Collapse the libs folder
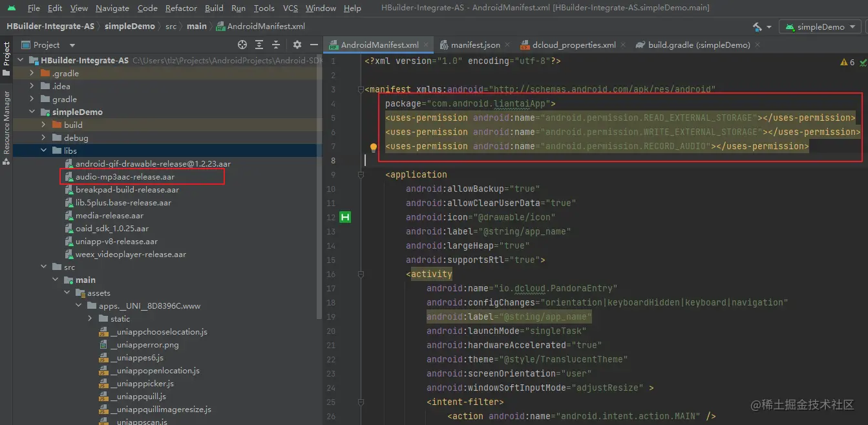This screenshot has width=868, height=425. tap(44, 151)
